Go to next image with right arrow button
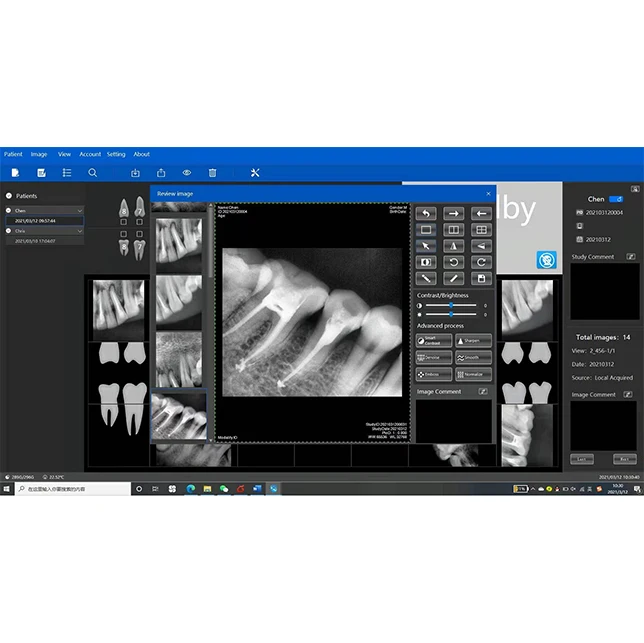The width and height of the screenshot is (644, 643). pos(453,214)
